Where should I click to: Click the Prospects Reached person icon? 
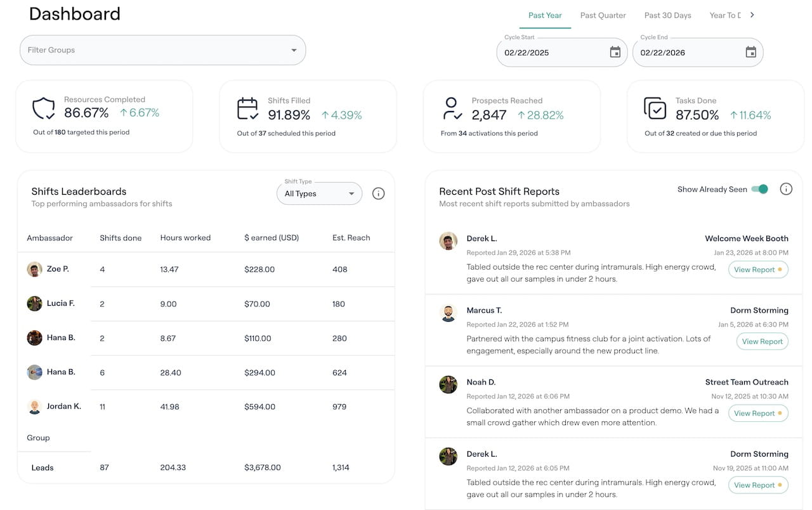tap(452, 108)
